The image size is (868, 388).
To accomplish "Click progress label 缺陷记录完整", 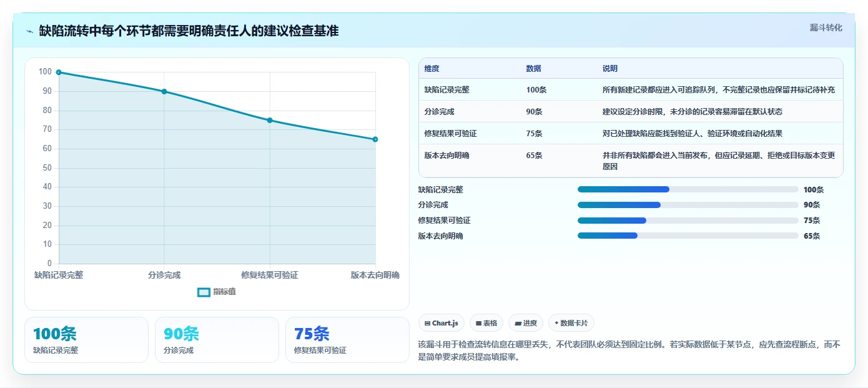I will [441, 189].
